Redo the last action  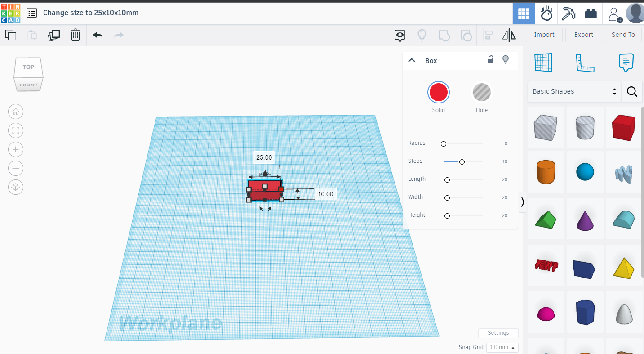point(119,35)
